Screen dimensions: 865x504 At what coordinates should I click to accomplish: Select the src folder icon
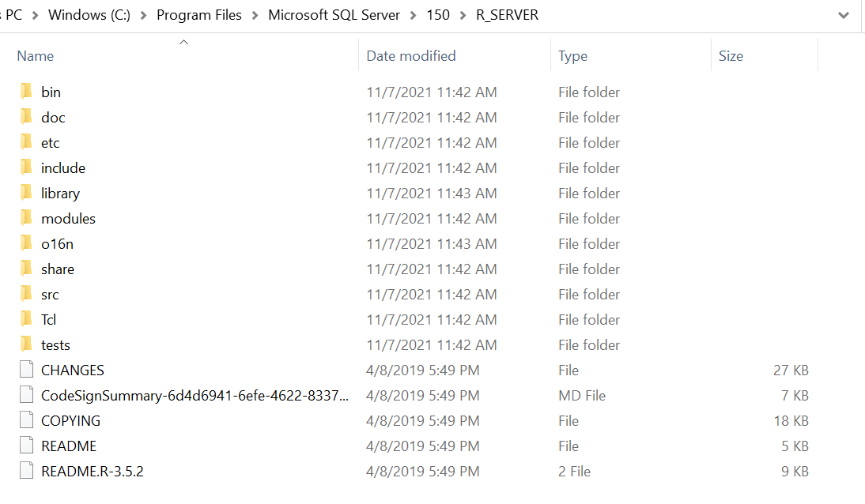[x=26, y=294]
